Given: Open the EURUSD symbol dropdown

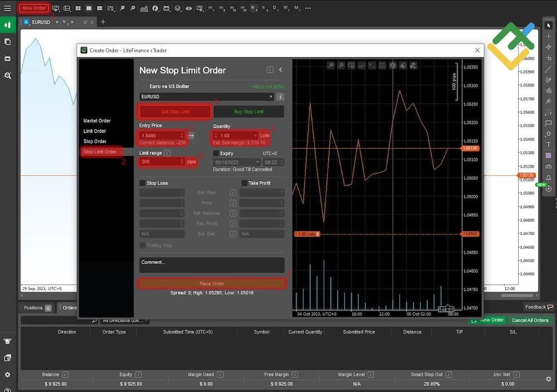Looking at the screenshot, I should pyautogui.click(x=271, y=96).
